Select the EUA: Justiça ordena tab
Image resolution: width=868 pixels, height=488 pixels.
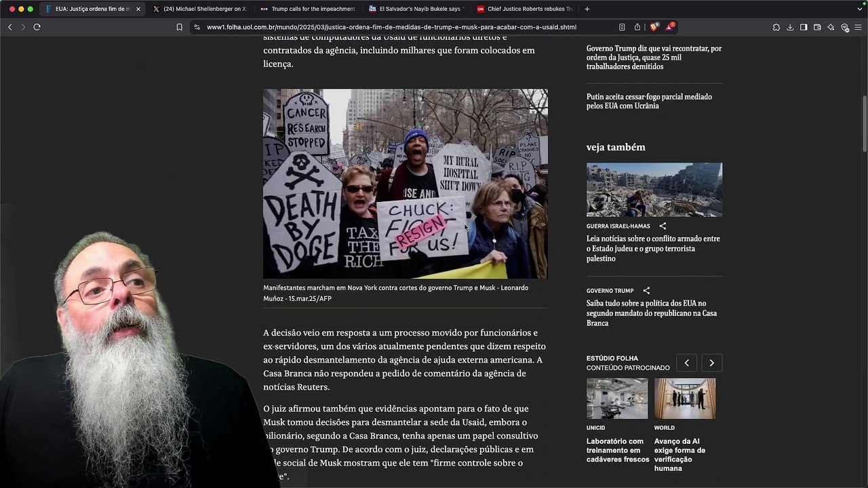[x=93, y=9]
